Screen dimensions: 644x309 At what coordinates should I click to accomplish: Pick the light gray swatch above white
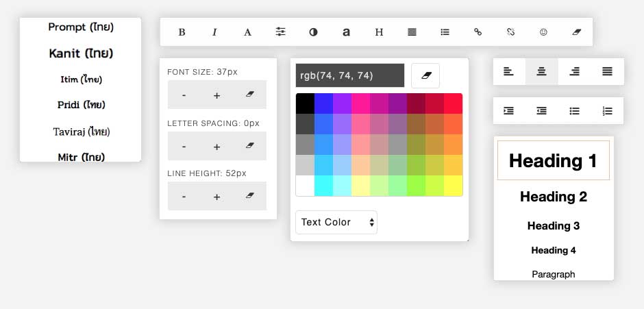pos(305,165)
